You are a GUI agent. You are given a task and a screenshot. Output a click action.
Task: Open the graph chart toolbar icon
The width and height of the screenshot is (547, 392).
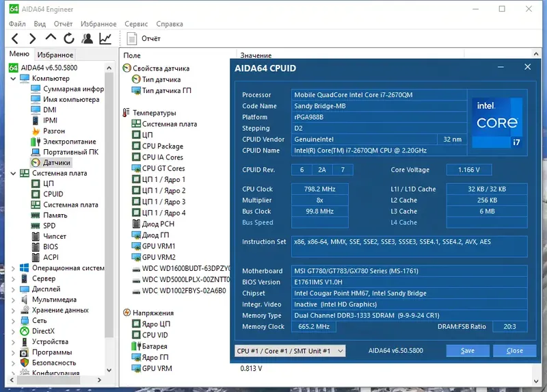pyautogui.click(x=105, y=38)
